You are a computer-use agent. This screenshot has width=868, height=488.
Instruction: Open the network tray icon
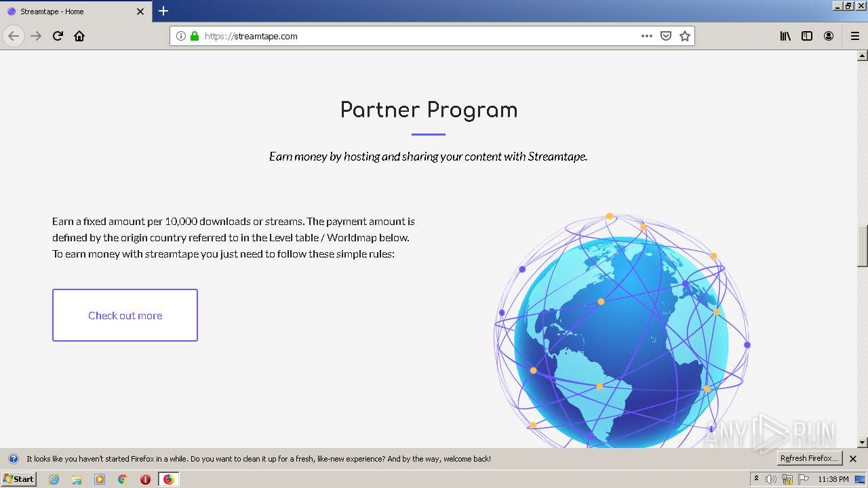click(x=787, y=479)
